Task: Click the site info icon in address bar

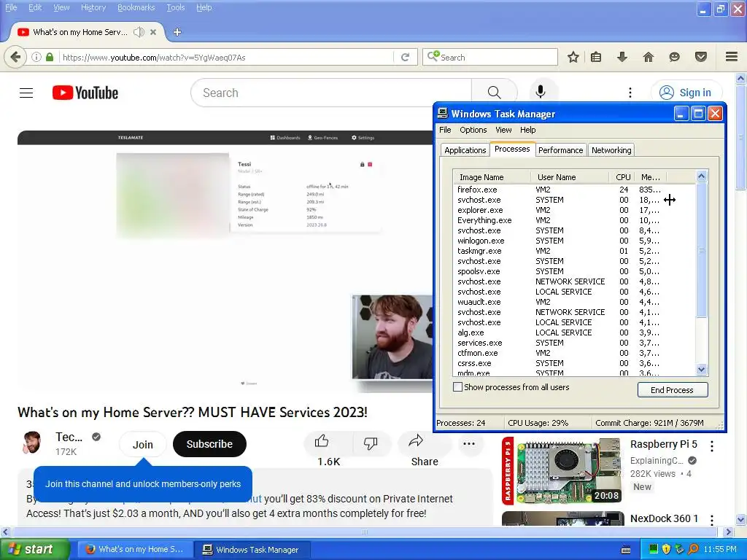Action: tap(36, 57)
